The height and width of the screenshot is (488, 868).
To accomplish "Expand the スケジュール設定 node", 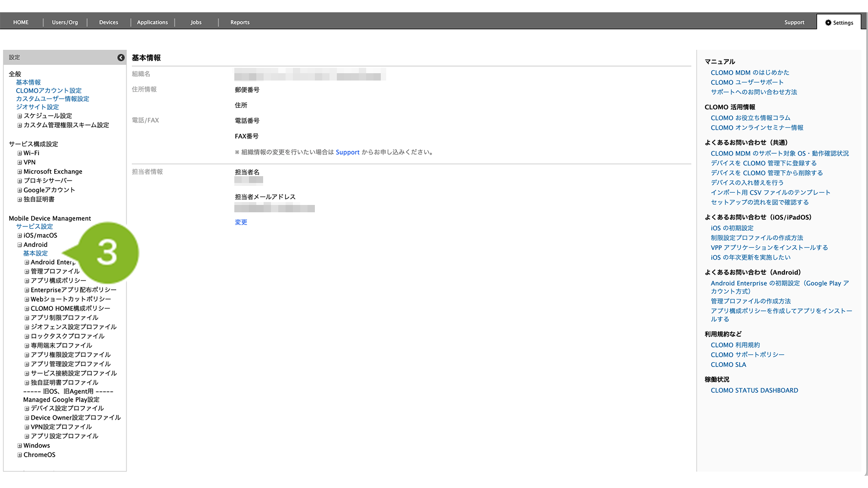I will [x=20, y=116].
